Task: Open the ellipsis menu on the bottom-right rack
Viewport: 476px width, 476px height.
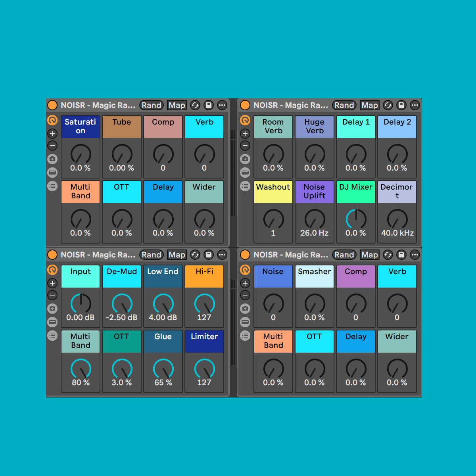Action: (415, 255)
